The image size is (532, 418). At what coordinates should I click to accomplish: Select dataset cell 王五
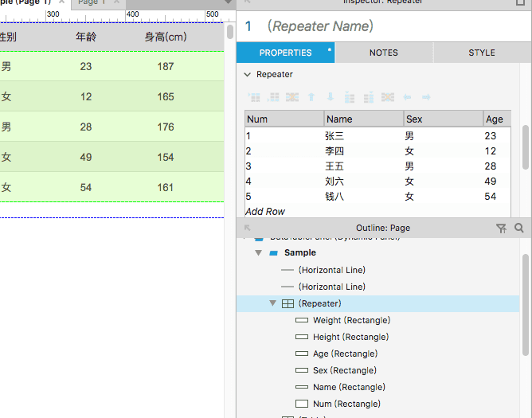[x=334, y=166]
